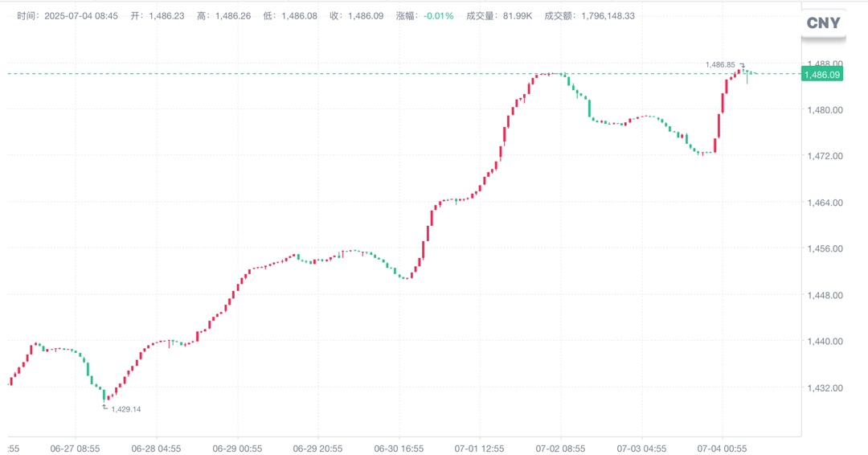Click the 1,432.00 price axis label
The width and height of the screenshot is (868, 455).
(x=825, y=388)
